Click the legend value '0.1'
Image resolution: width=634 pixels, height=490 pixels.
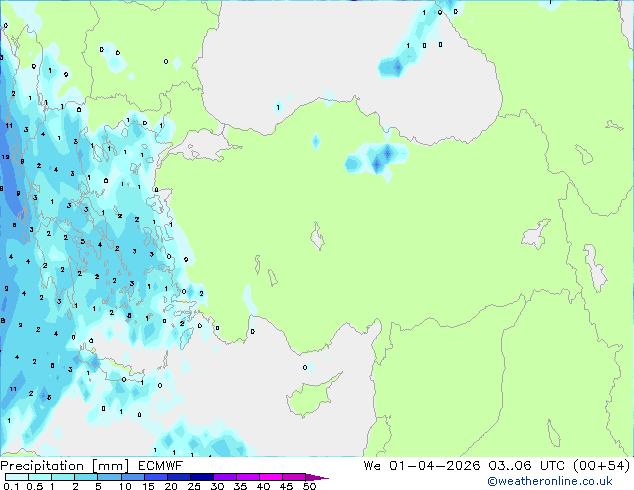point(11,486)
